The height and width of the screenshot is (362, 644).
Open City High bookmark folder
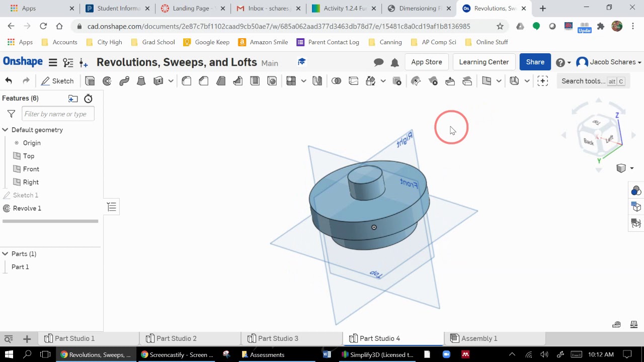[x=104, y=42]
